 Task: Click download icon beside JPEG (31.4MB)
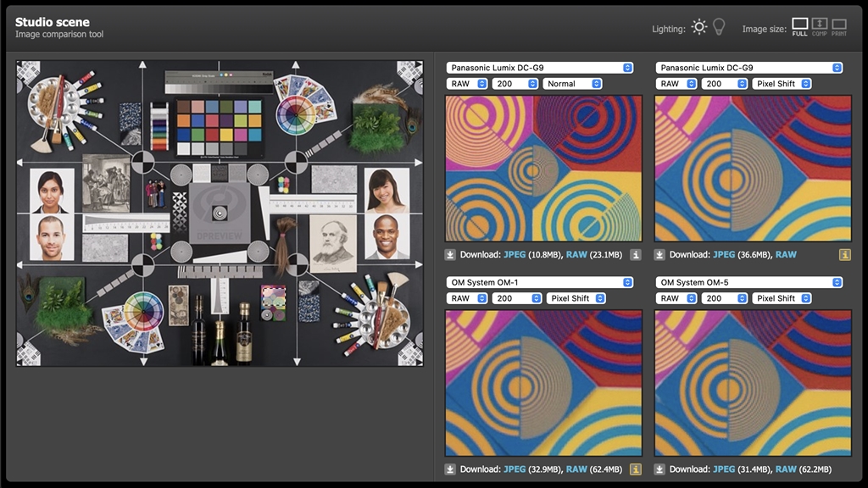pyautogui.click(x=659, y=469)
